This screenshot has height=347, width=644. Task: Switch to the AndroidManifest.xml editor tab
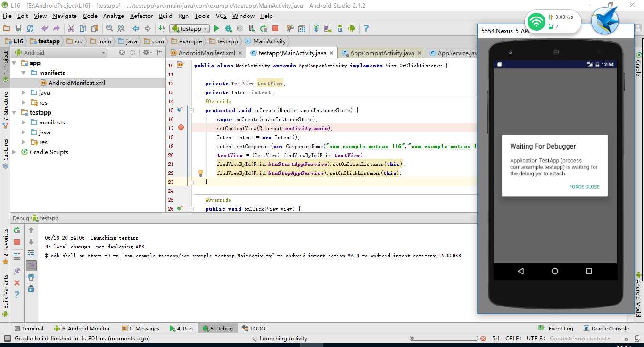pos(207,53)
